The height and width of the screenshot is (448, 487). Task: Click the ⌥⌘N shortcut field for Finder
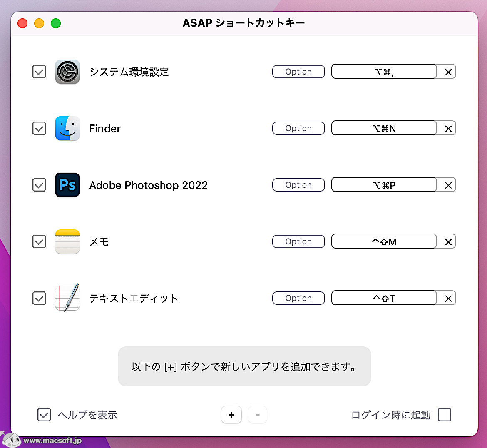click(384, 128)
